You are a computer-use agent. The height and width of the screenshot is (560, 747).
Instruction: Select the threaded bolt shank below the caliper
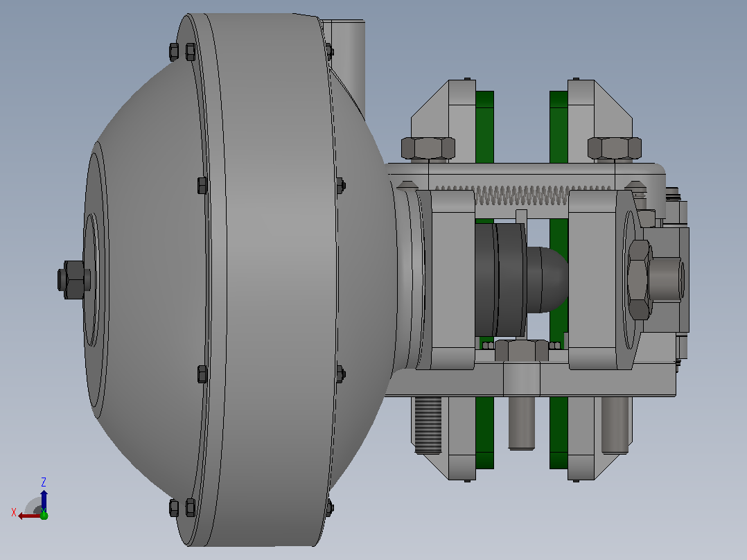click(x=428, y=425)
